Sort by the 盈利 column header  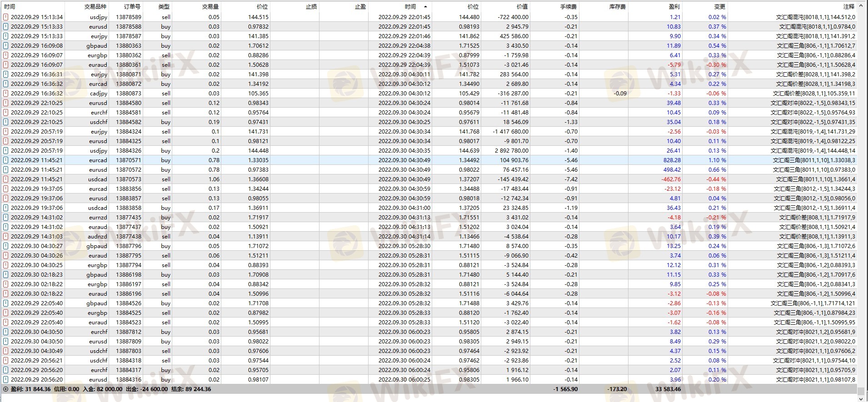pyautogui.click(x=674, y=6)
